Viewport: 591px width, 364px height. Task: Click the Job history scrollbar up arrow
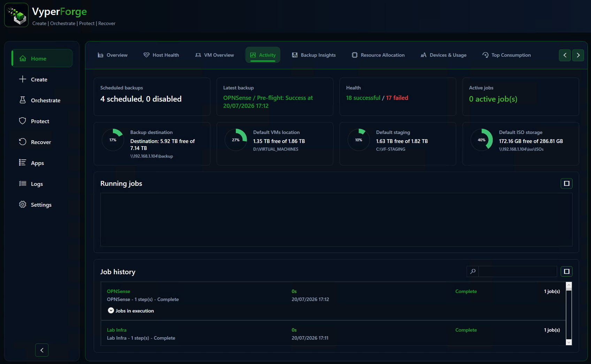click(x=569, y=285)
